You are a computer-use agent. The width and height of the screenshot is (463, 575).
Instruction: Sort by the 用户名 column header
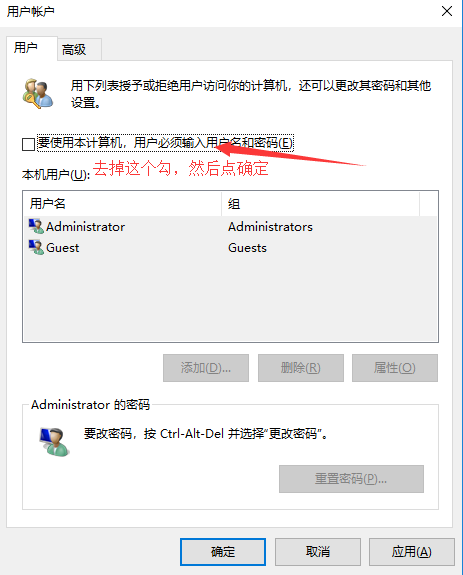[x=122, y=204]
